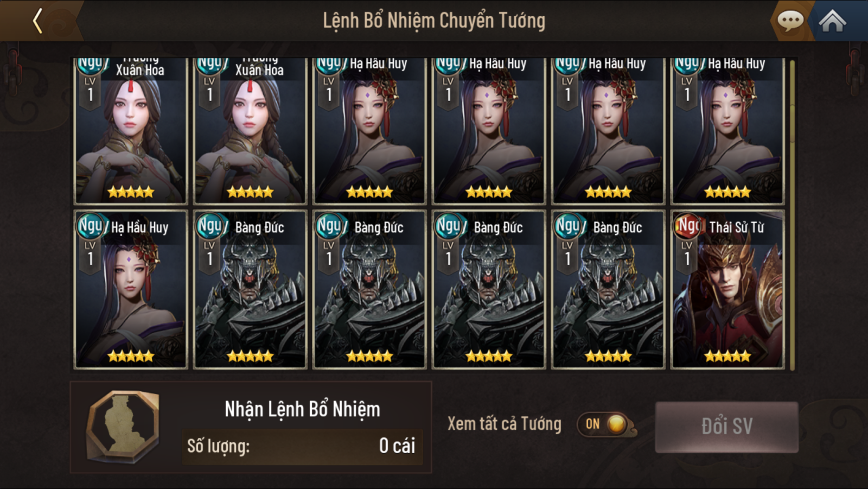Viewport: 868px width, 489px height.
Task: Pick the bottom-row Hạ Hầu Huy card
Action: tap(131, 290)
